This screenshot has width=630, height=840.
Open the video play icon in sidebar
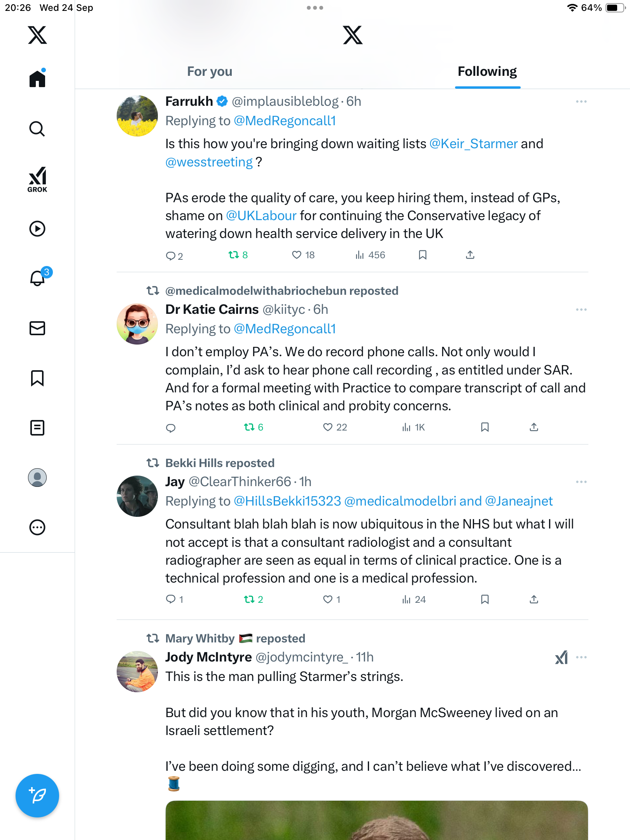click(x=37, y=229)
